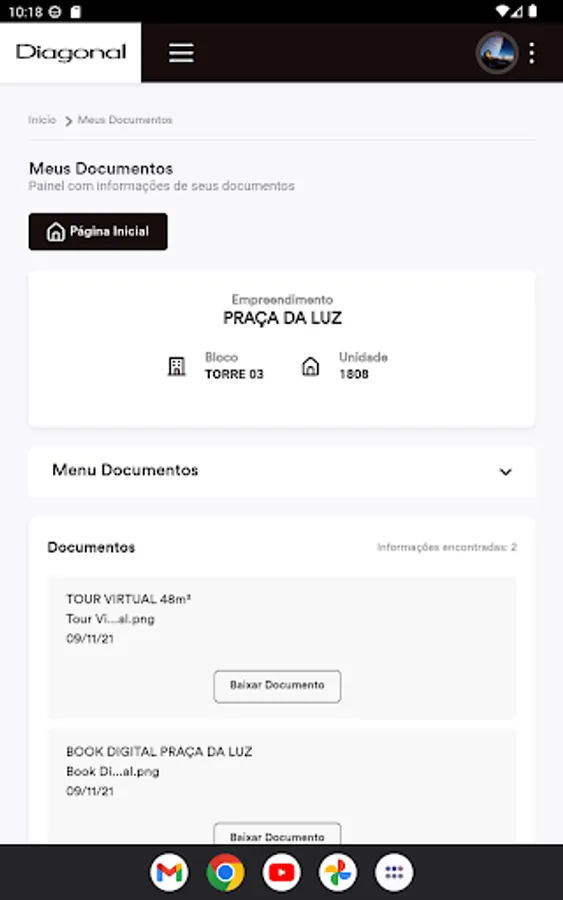The width and height of the screenshot is (563, 900).
Task: Tap the user profile avatar
Action: click(497, 53)
